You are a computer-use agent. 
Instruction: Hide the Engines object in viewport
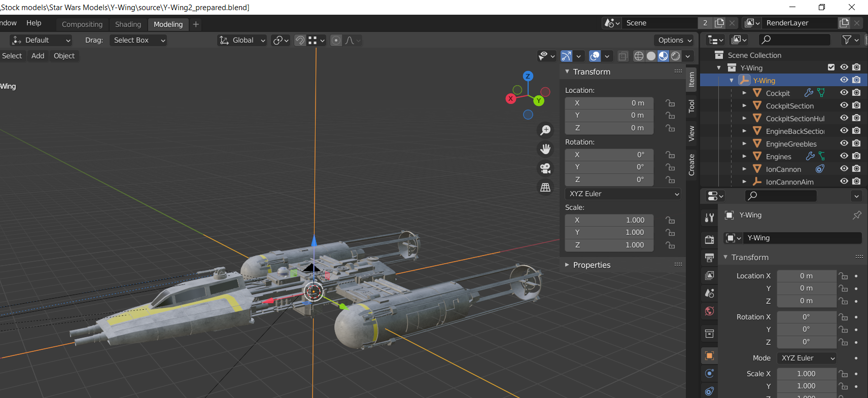coord(844,156)
